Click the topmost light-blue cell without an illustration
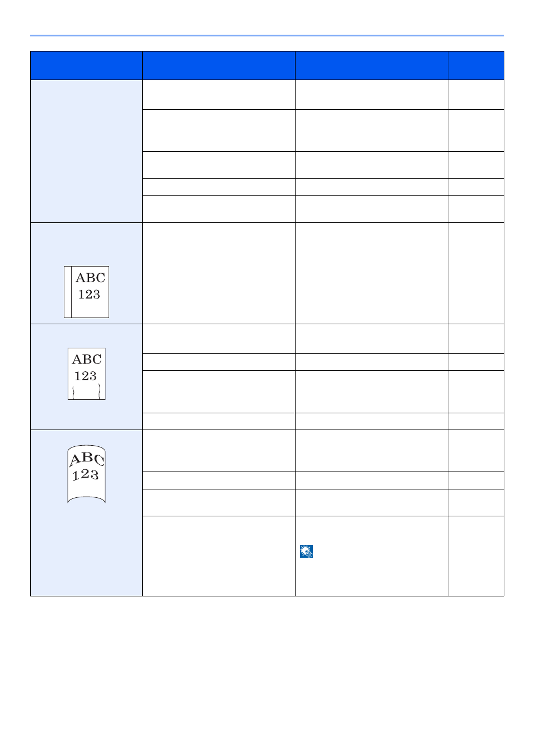534x756 pixels. [x=86, y=151]
